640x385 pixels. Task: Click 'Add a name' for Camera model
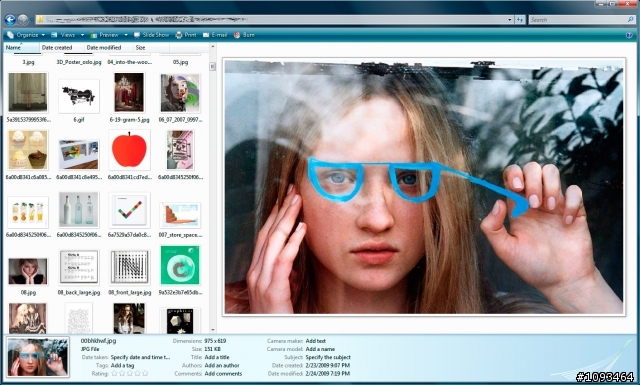[x=320, y=349]
